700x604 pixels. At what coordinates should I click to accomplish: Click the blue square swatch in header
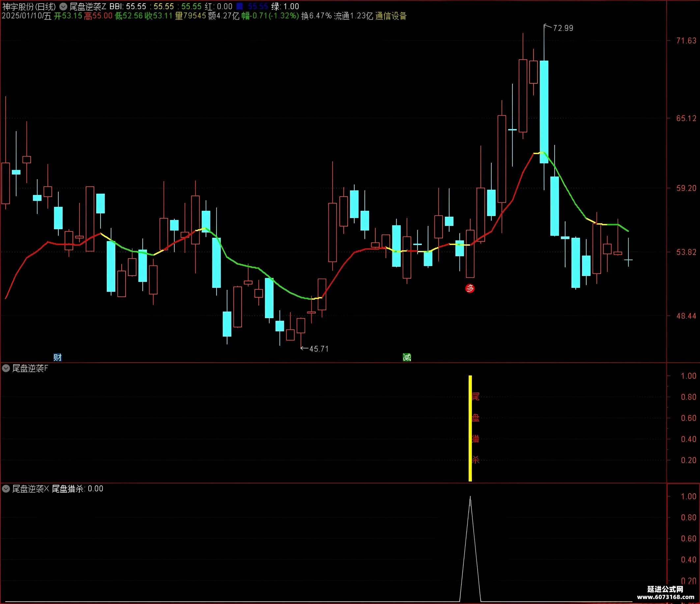tap(239, 6)
